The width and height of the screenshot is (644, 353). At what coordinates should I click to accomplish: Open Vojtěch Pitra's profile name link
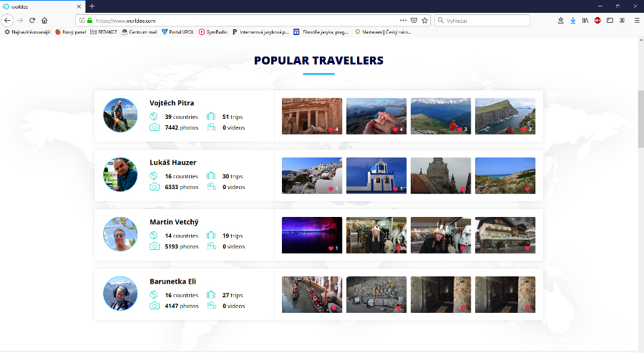(172, 103)
